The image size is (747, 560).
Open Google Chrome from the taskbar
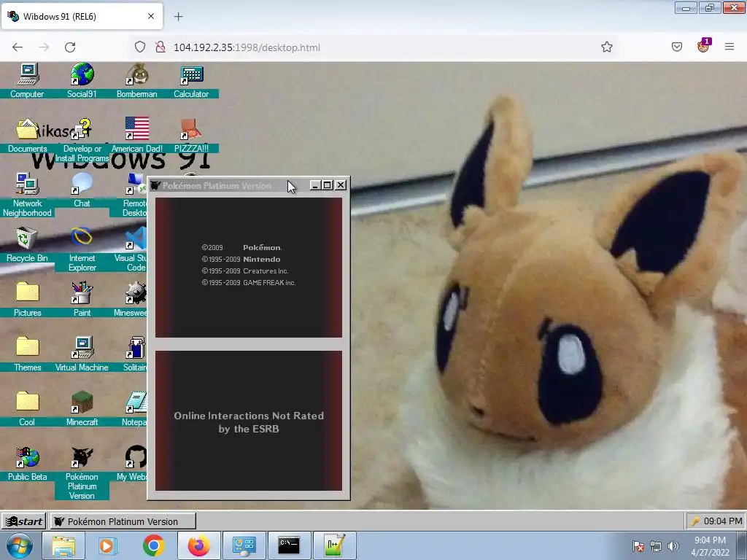(153, 545)
